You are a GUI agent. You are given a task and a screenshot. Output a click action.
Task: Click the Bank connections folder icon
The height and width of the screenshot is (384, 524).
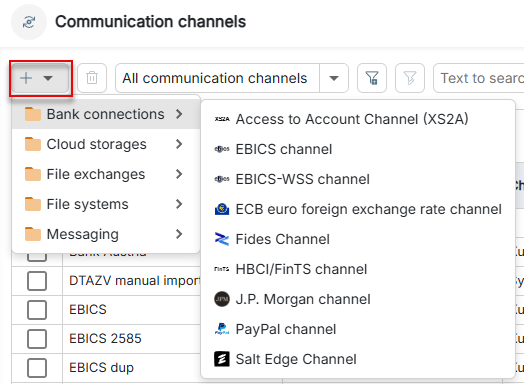[x=33, y=114]
